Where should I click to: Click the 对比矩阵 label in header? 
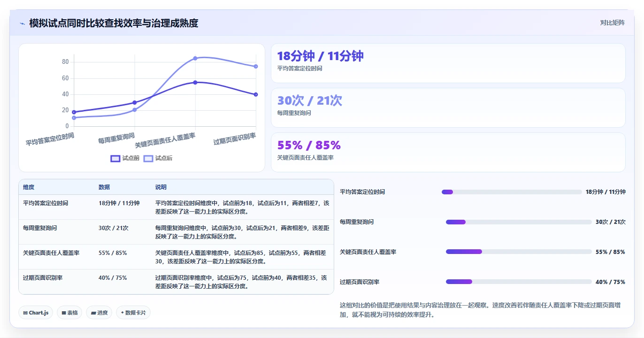tap(612, 23)
